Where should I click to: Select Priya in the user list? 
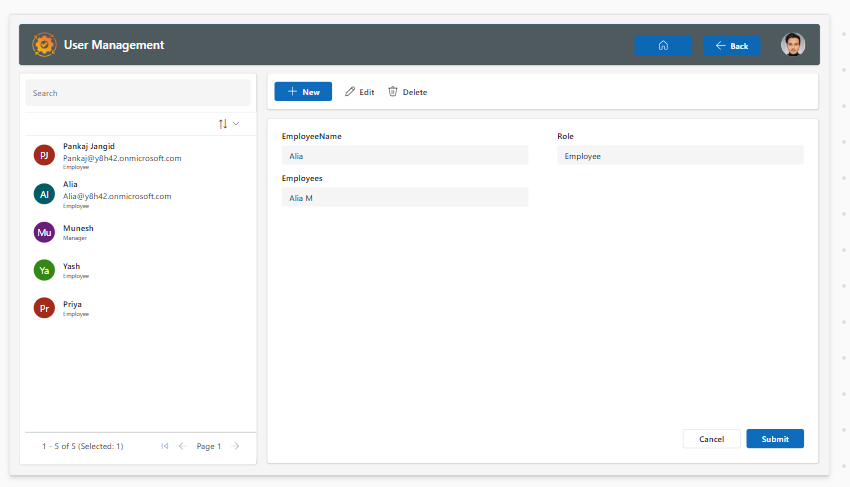[x=138, y=308]
